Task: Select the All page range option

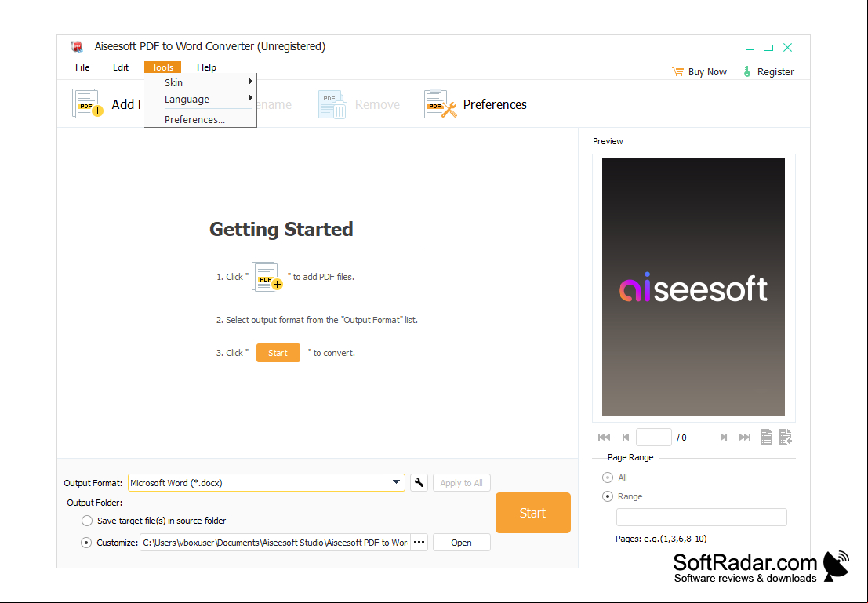Action: 608,478
